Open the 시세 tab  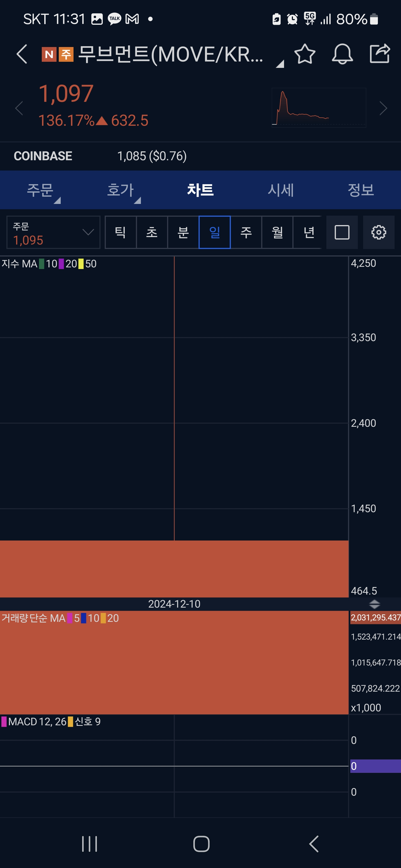pos(281,190)
